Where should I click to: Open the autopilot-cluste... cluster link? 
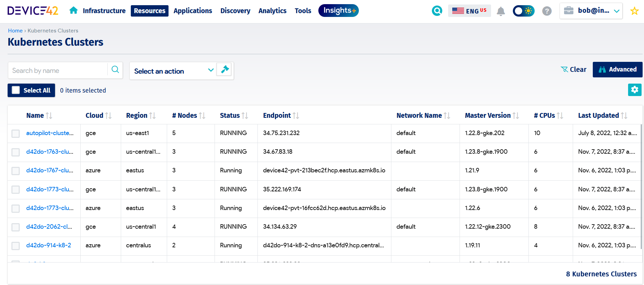(50, 133)
